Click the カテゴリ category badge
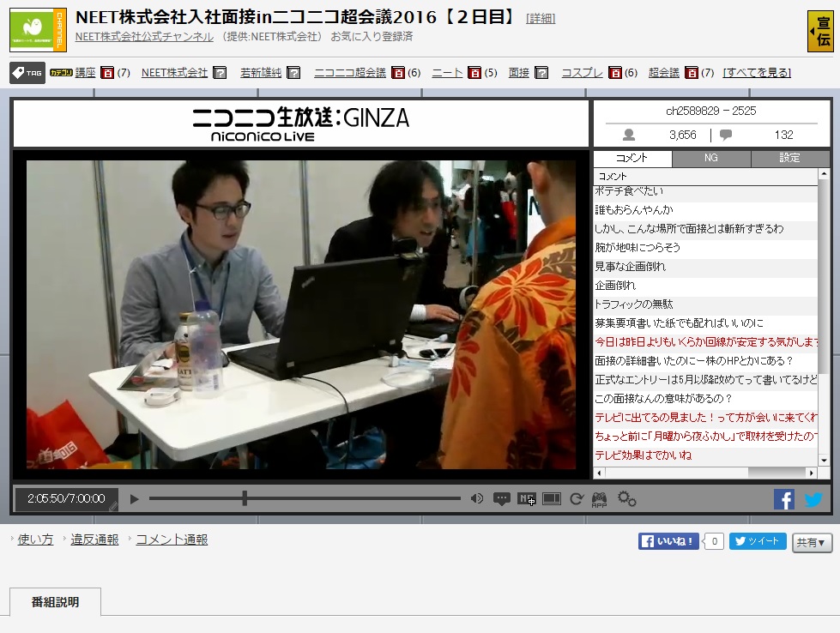The height and width of the screenshot is (633, 840). click(x=61, y=72)
